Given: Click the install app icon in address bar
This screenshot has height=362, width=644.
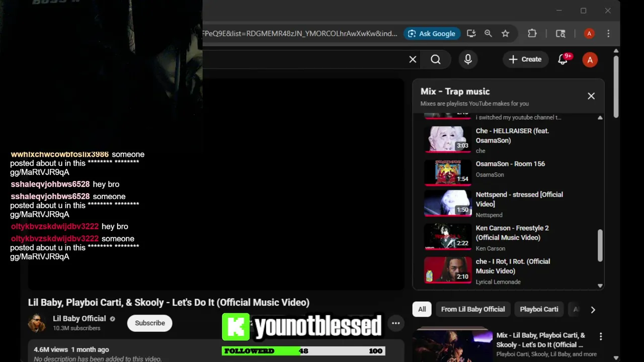Looking at the screenshot, I should (x=471, y=34).
